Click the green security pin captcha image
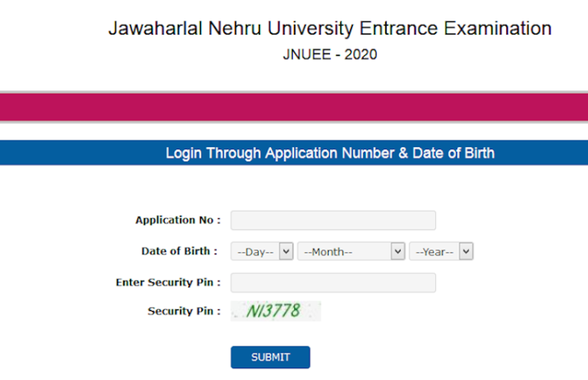 tap(276, 311)
